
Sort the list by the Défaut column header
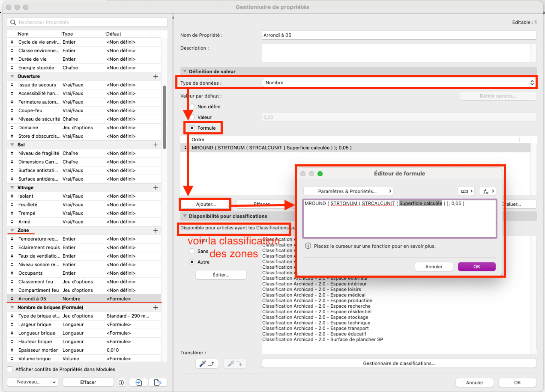pos(128,34)
